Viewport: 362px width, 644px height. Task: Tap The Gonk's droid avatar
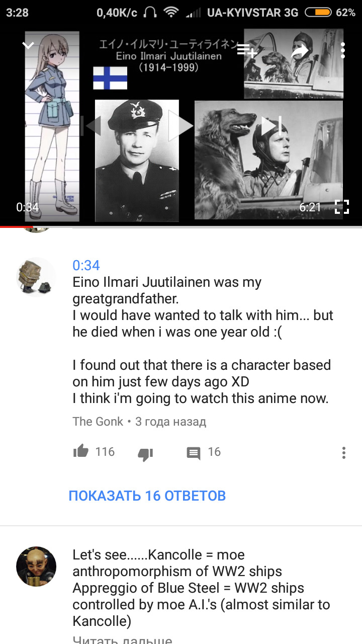[x=36, y=277]
